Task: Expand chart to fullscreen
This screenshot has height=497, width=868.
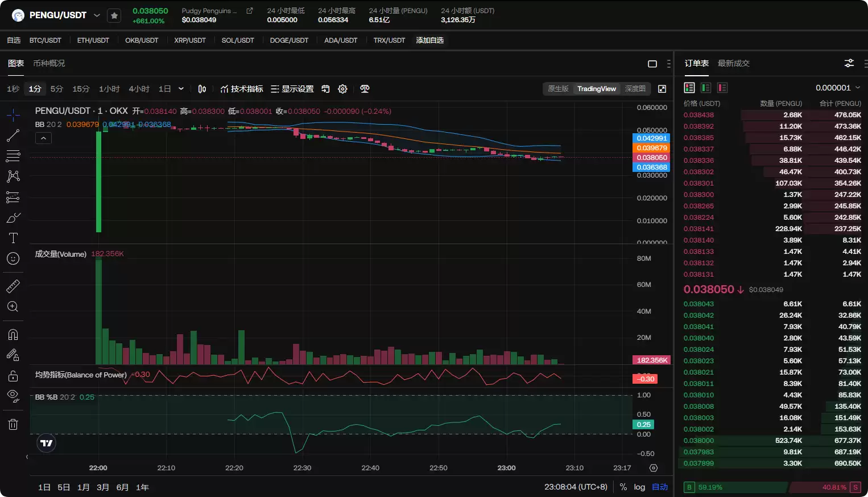Action: tap(662, 89)
